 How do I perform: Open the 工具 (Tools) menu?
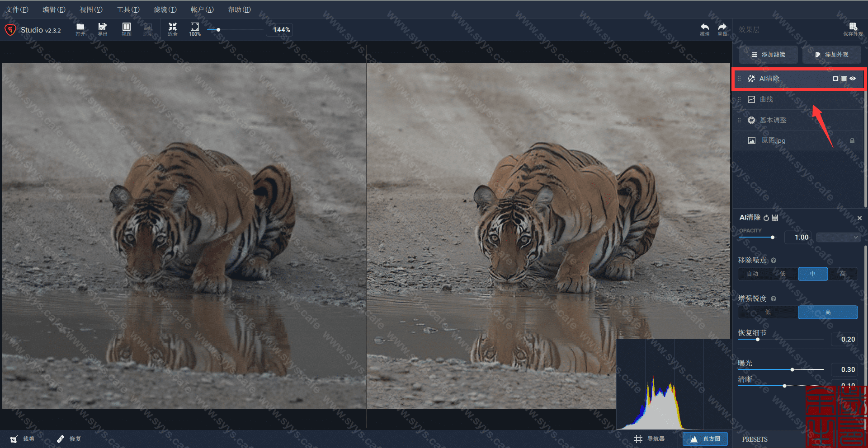pyautogui.click(x=128, y=9)
